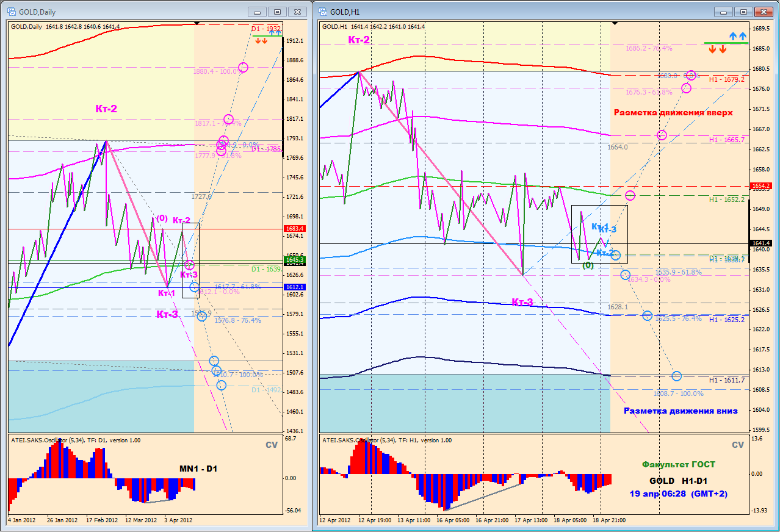Select blue circle at 1634.3 - 0.0% level

point(626,275)
